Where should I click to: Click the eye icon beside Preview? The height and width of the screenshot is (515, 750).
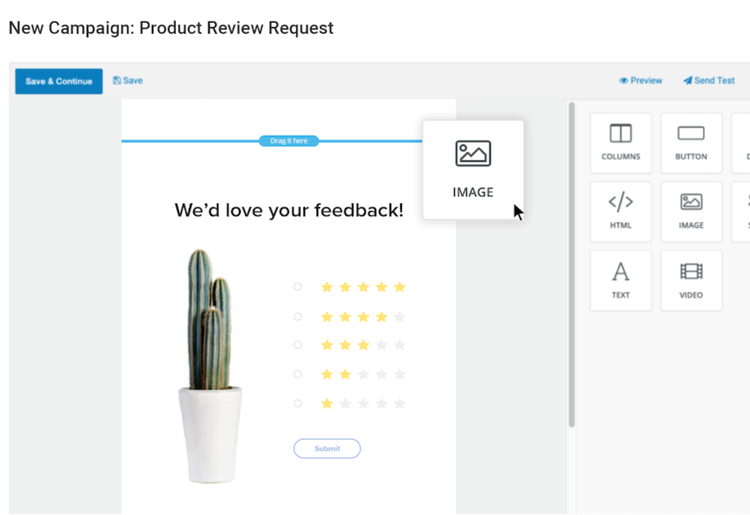pos(623,81)
